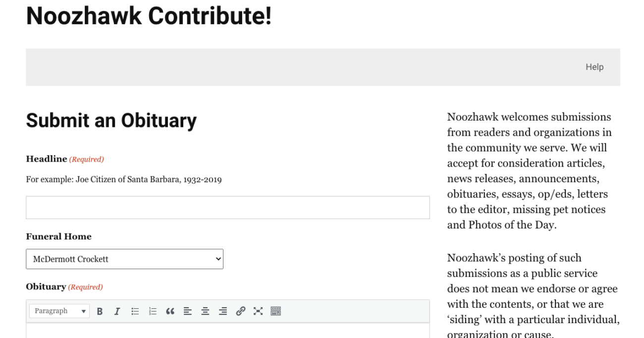Image resolution: width=644 pixels, height=338 pixels.
Task: Toggle italic formatting in obituary editor
Action: 117,311
